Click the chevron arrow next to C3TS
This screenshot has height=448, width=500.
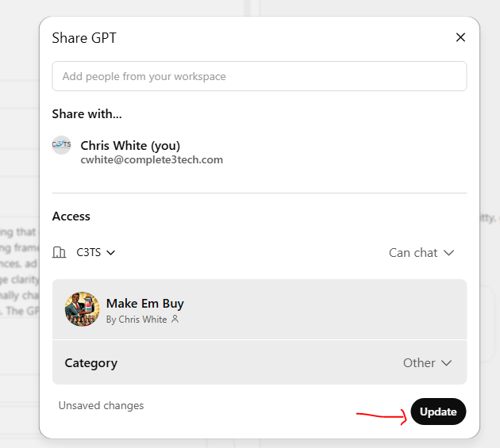(110, 252)
